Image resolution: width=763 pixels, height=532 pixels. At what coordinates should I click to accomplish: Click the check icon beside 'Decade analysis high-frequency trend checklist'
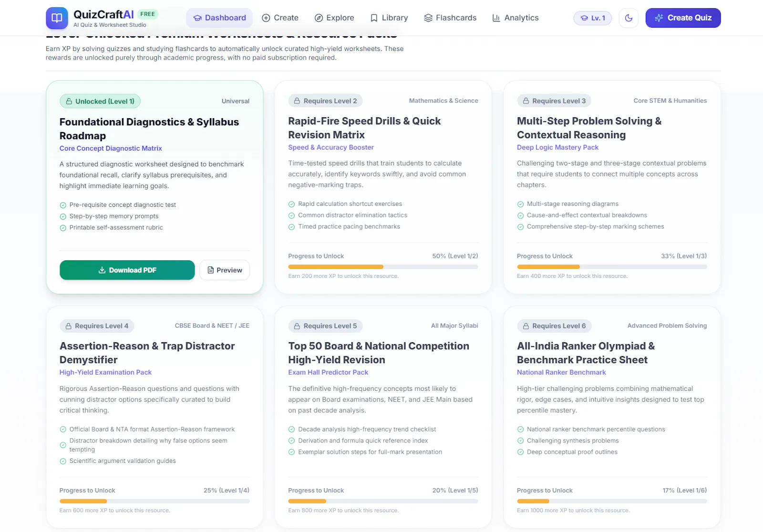point(291,430)
